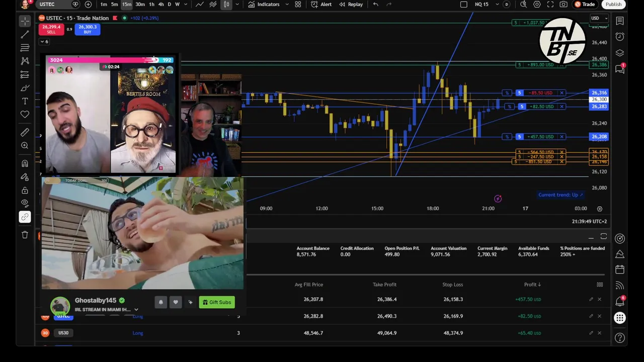The width and height of the screenshot is (644, 362).
Task: Start bar Replay mode
Action: coord(351,5)
